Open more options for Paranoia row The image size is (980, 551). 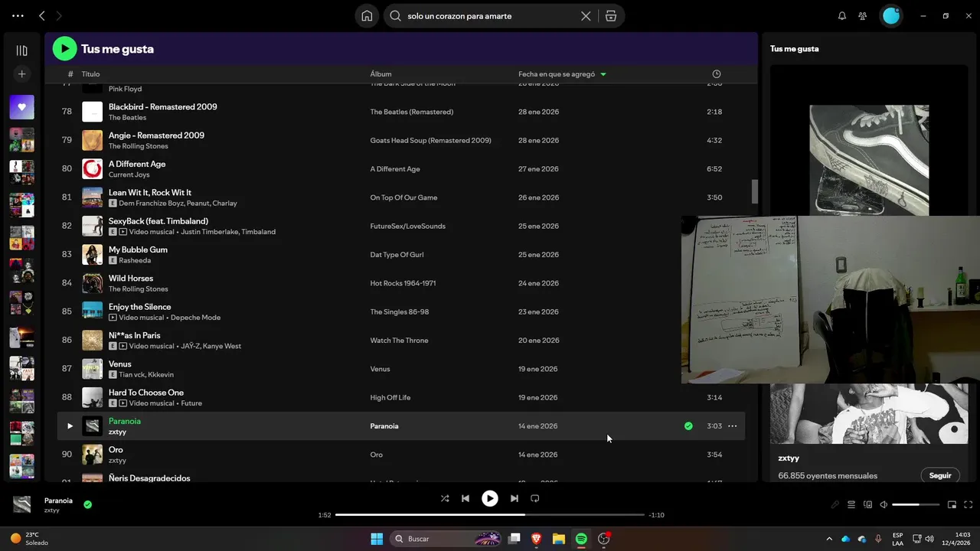point(733,426)
